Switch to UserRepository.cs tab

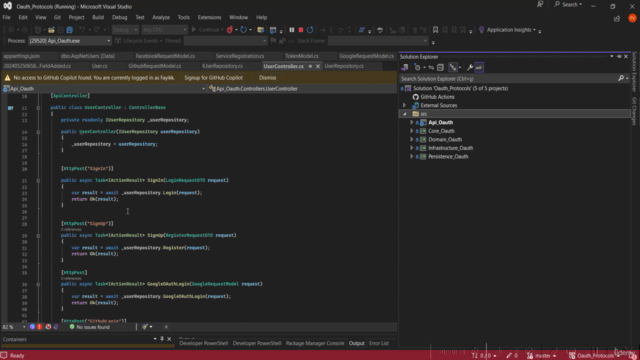344,66
